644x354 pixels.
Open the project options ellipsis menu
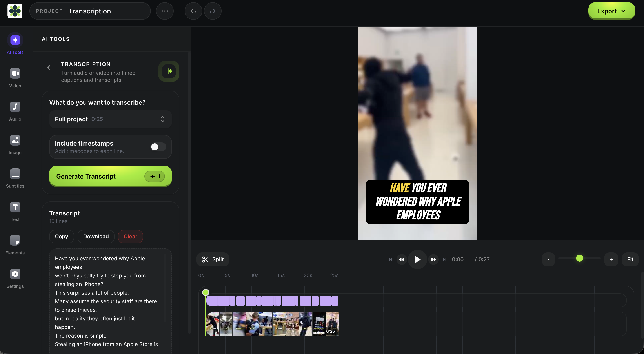164,11
